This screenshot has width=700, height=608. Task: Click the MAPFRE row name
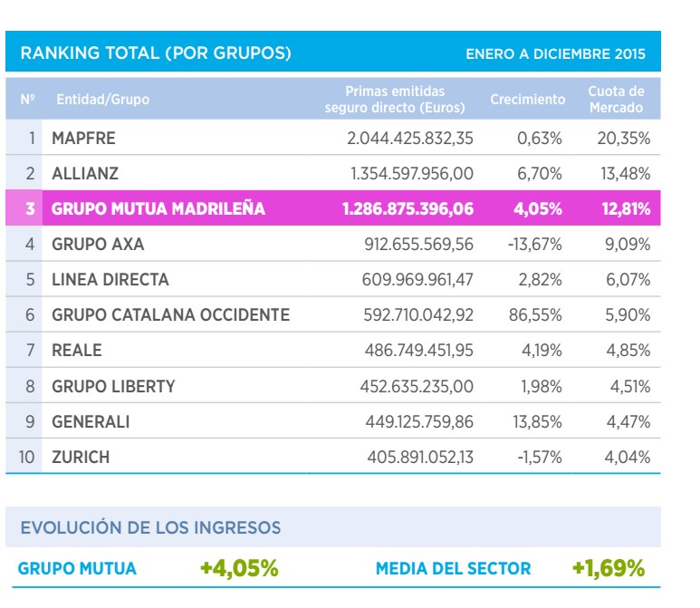coord(84,139)
